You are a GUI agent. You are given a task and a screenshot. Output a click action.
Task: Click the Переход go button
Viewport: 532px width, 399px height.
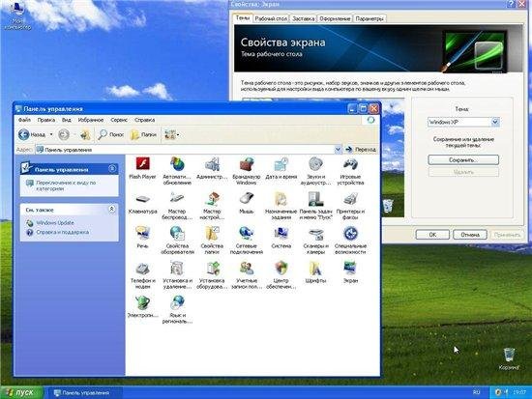click(x=361, y=150)
